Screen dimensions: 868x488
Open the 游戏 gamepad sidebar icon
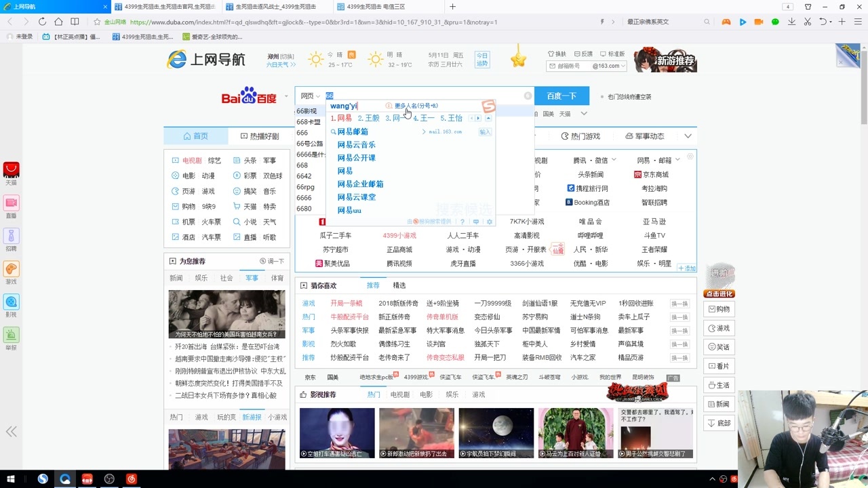tap(11, 269)
